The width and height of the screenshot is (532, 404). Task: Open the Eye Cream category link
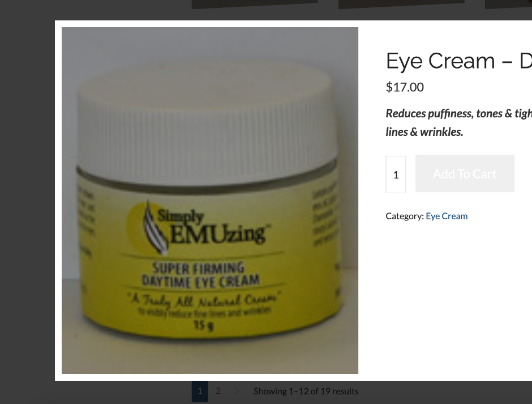click(447, 216)
